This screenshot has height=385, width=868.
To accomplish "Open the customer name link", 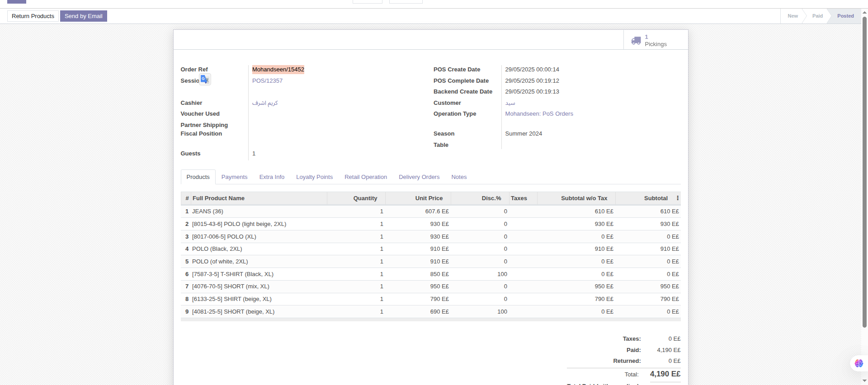I will coord(510,103).
